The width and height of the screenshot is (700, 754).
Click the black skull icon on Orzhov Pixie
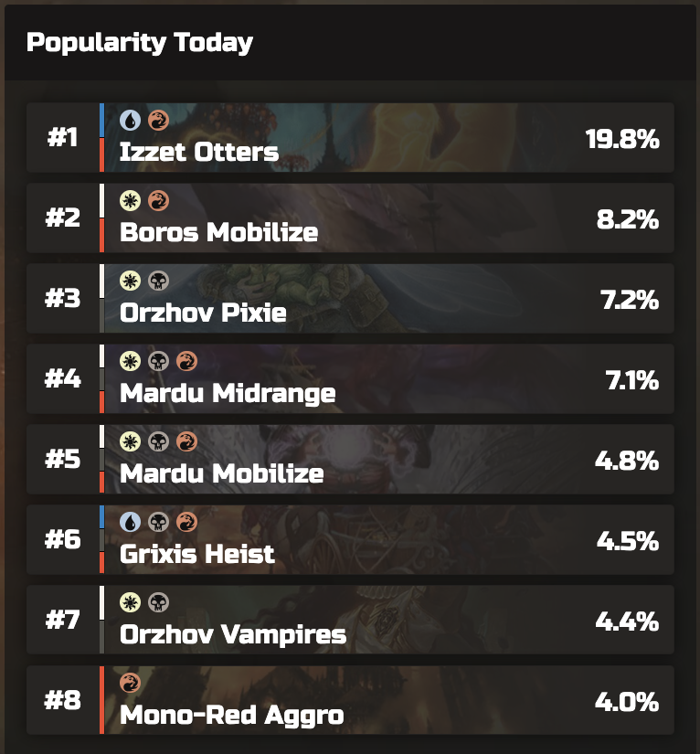click(158, 281)
